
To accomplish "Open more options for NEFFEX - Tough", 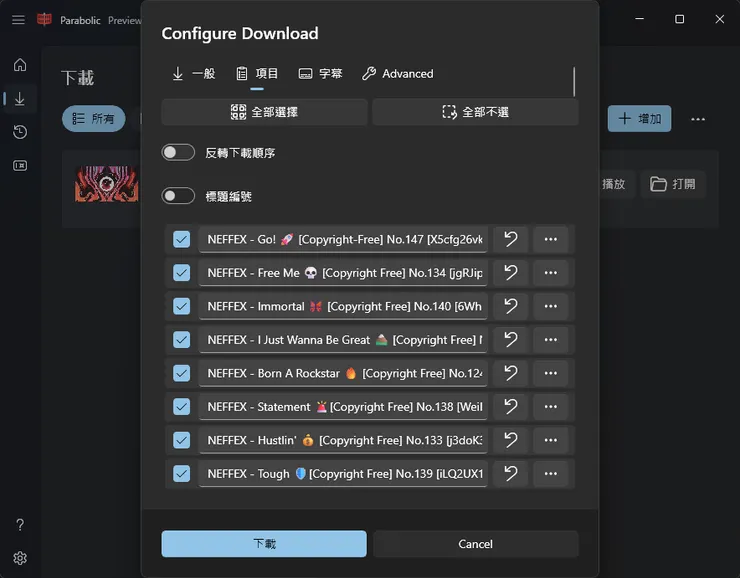I will tap(551, 474).
